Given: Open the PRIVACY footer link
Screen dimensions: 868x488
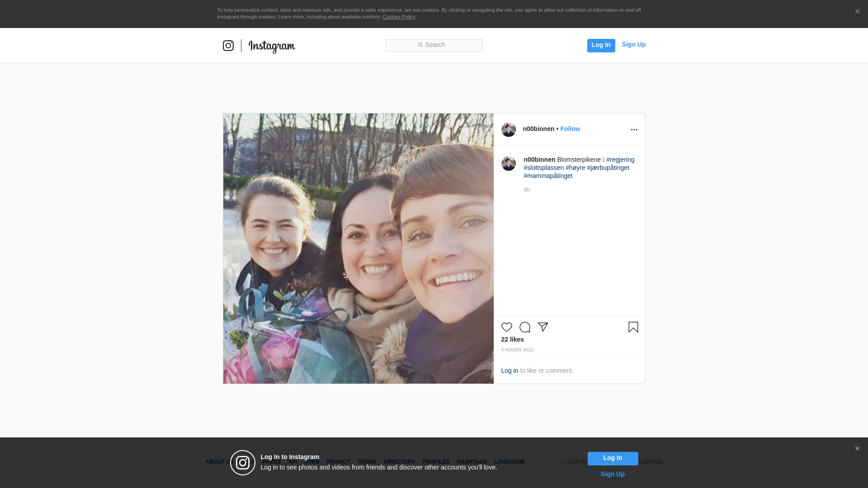Looking at the screenshot, I should [x=338, y=462].
